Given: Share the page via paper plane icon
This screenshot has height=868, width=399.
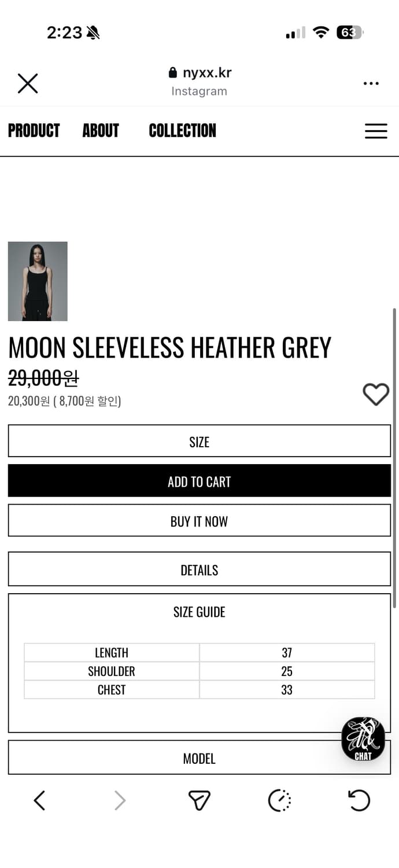Looking at the screenshot, I should [x=199, y=801].
